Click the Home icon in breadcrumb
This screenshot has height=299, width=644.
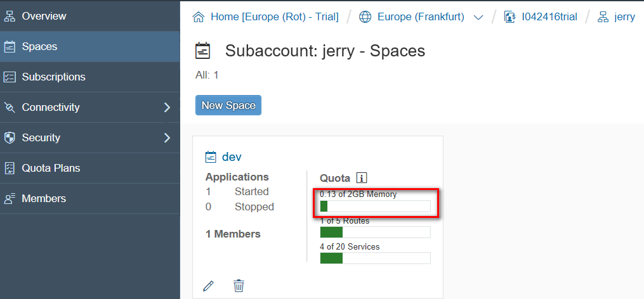199,17
